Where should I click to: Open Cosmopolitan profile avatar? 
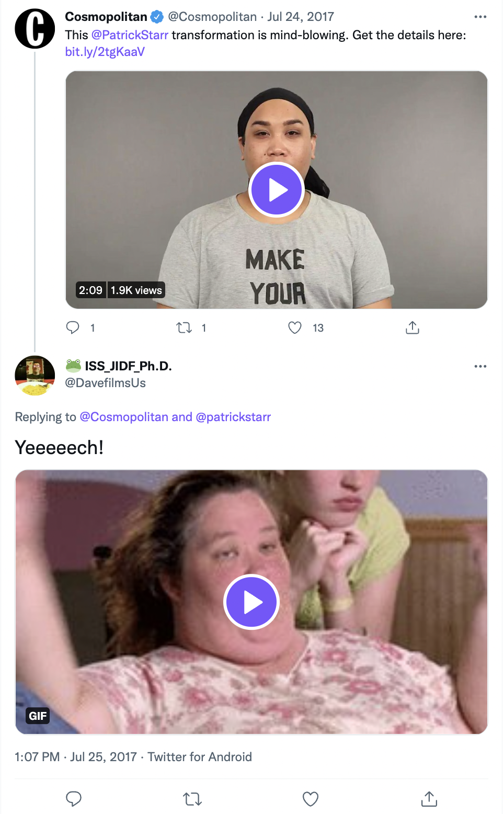[35, 29]
